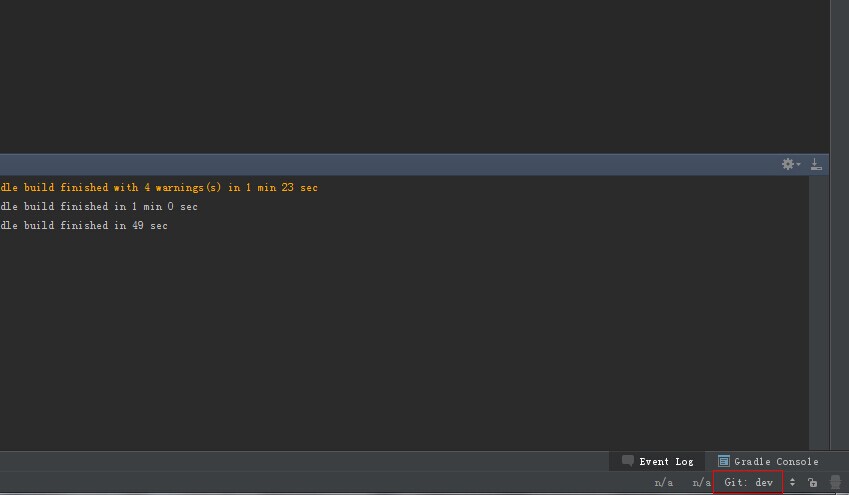Click the Event Log speech bubble icon
The height and width of the screenshot is (495, 849).
628,461
